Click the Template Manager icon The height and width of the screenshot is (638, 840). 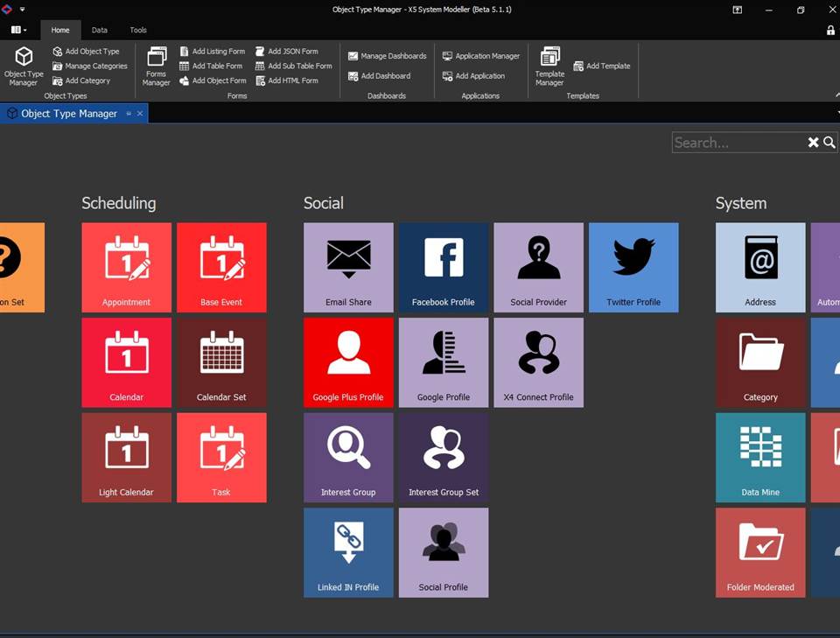tap(549, 66)
